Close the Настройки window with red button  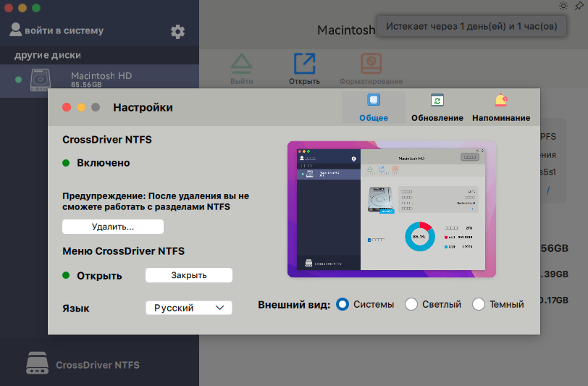pos(67,107)
